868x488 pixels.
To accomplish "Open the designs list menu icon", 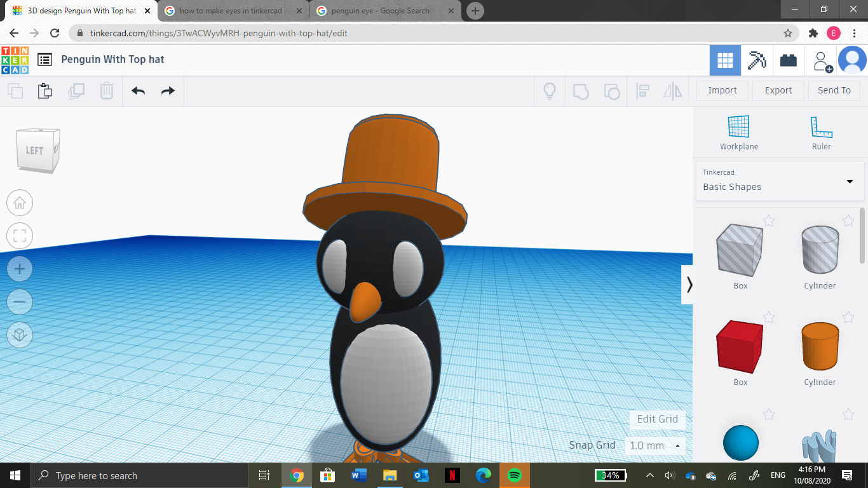I will (x=44, y=60).
